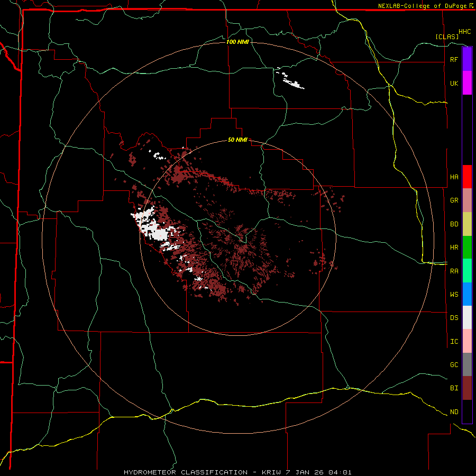Screen dimensions: 476x476
Task: Click the BI dark red legend swatch
Action: 467,388
